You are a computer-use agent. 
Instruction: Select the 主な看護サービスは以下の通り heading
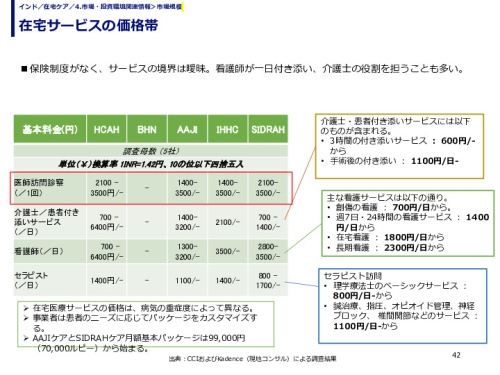[x=387, y=197]
